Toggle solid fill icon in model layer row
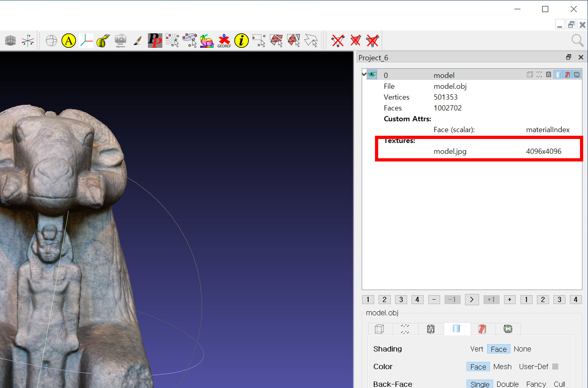 coord(558,74)
